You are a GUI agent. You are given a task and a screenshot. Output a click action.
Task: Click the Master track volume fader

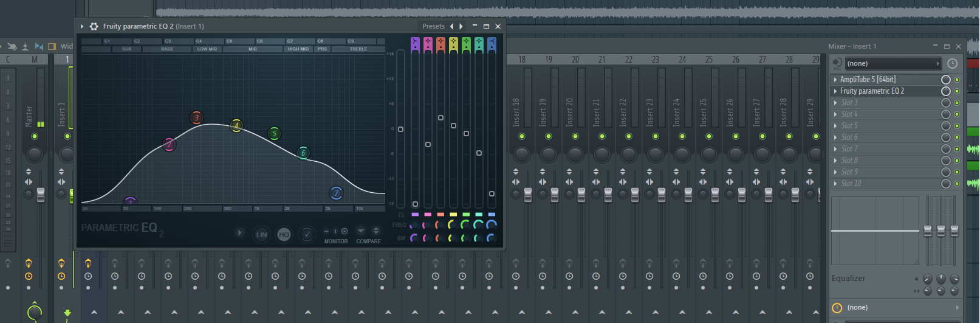(x=41, y=194)
